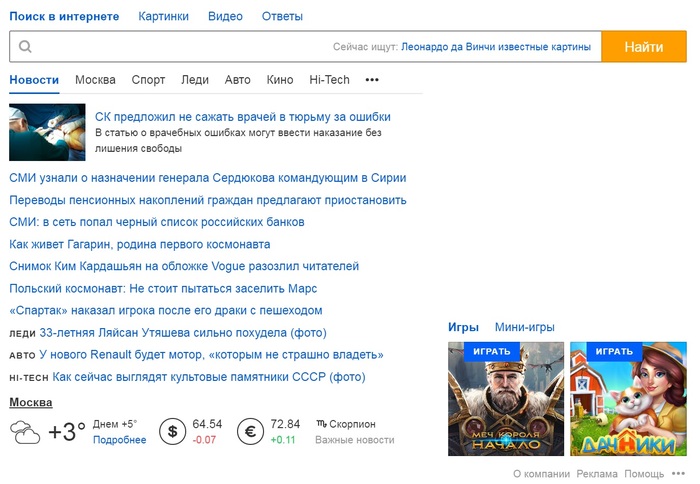Viewport: 700px width, 484px height.
Task: Open the Картинки search tab
Action: click(x=163, y=17)
